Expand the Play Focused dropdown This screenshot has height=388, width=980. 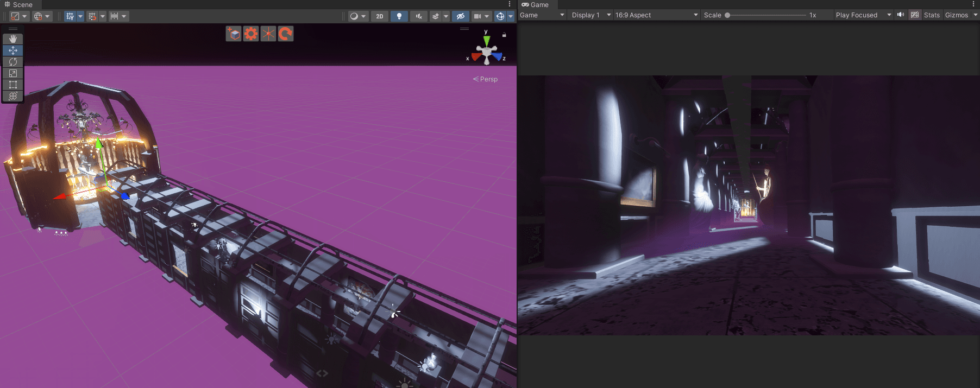(863, 15)
